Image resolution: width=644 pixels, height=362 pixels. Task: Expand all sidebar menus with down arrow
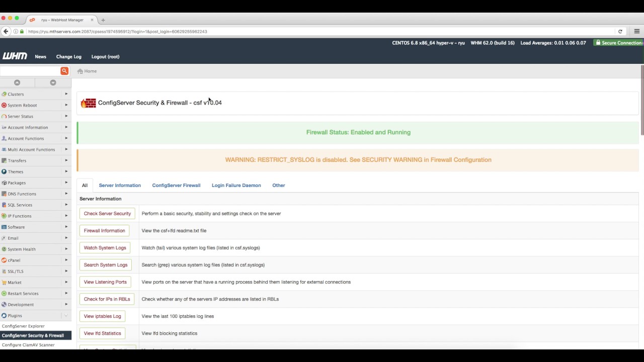point(53,82)
